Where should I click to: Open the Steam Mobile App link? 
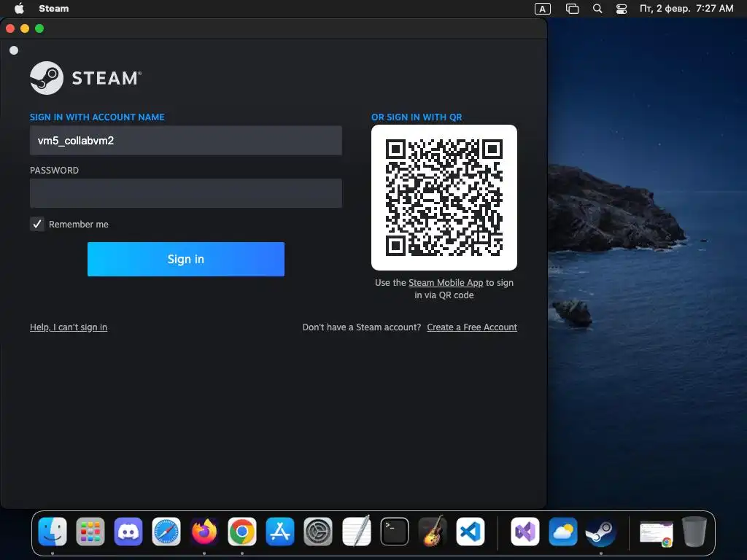coord(446,283)
